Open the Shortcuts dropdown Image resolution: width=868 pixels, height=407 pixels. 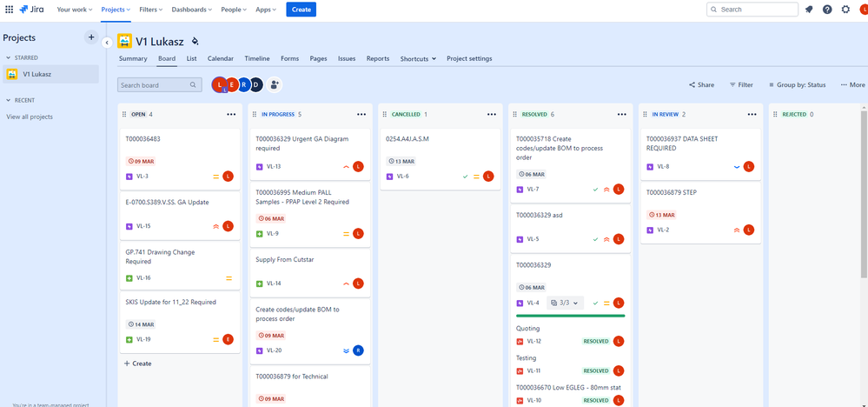click(418, 58)
